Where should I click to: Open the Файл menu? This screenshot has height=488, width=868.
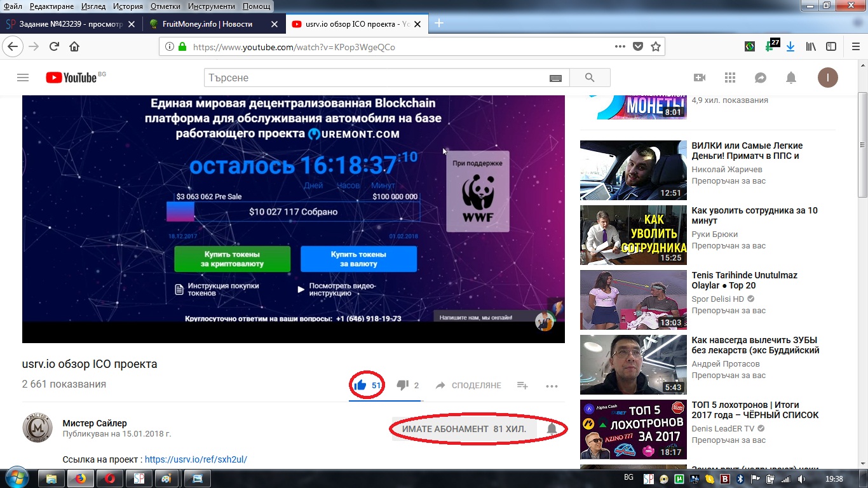click(13, 6)
